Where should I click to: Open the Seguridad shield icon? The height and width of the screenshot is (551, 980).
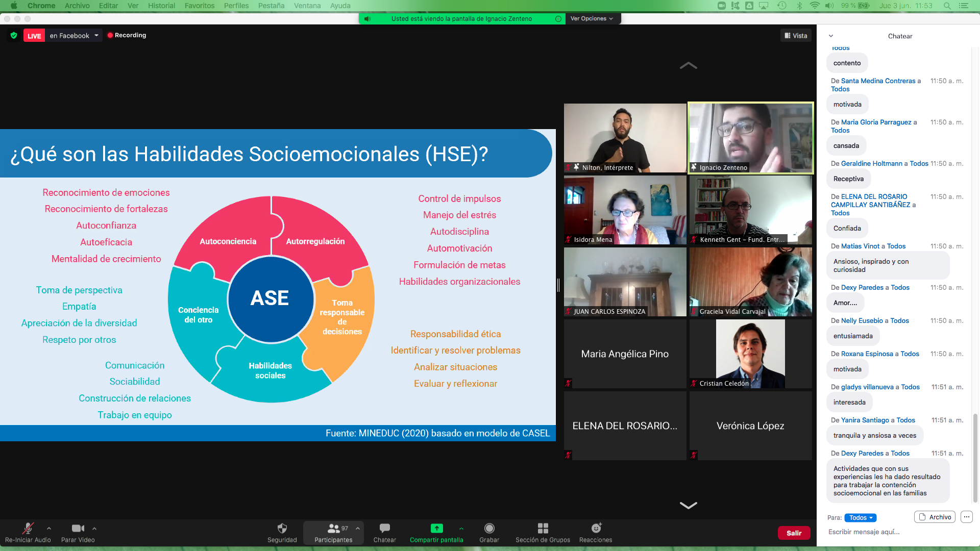coord(282,529)
